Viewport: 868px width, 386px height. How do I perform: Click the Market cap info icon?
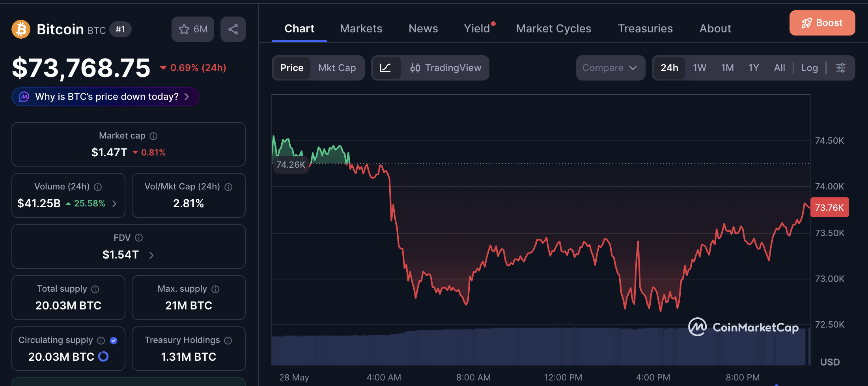pos(154,136)
